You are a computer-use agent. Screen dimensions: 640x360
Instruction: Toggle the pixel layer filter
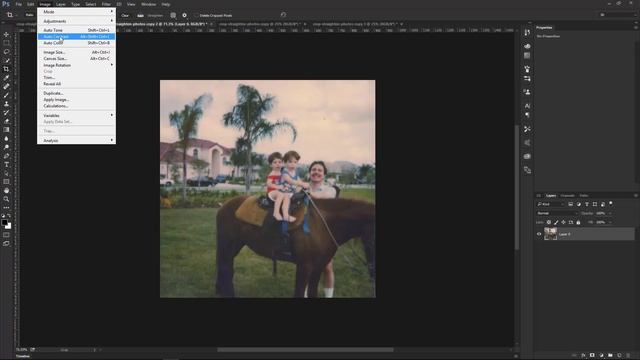click(571, 204)
